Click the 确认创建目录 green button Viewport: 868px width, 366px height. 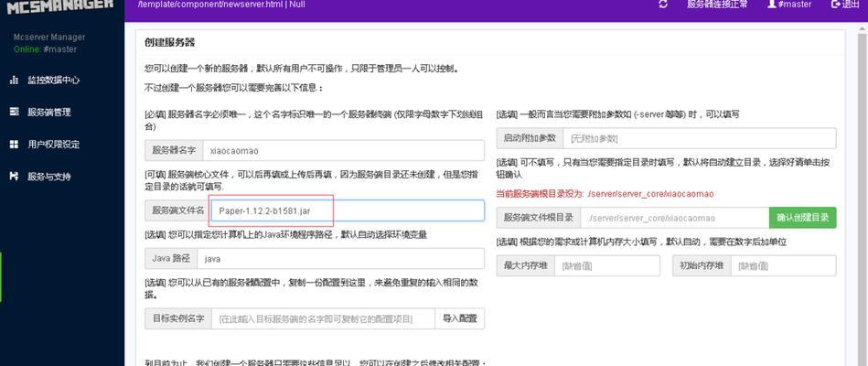[x=803, y=218]
